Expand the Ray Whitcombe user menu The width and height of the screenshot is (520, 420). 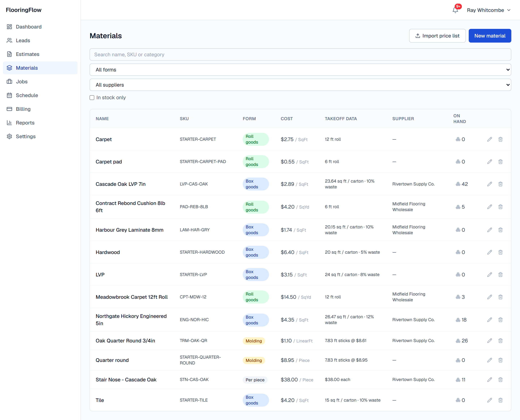[x=489, y=10]
